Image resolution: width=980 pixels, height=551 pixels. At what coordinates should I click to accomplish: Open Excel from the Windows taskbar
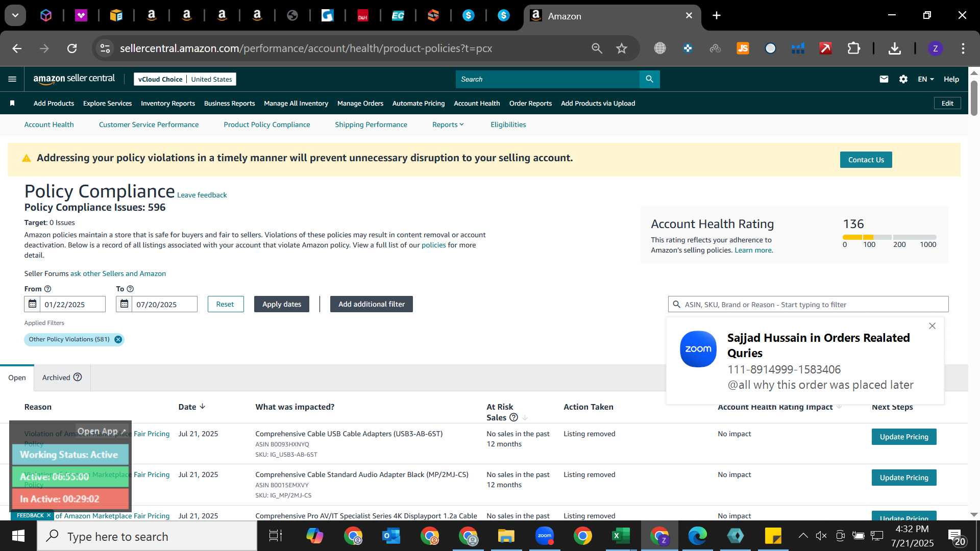coord(621,536)
